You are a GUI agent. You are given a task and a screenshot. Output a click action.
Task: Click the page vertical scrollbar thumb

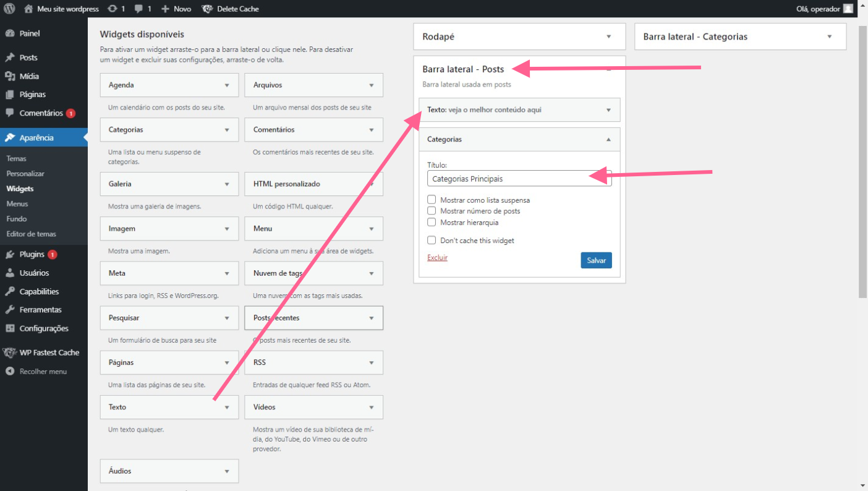[862, 162]
